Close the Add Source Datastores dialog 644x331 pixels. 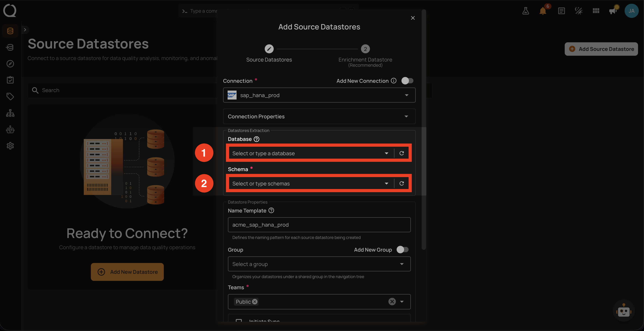tap(413, 18)
